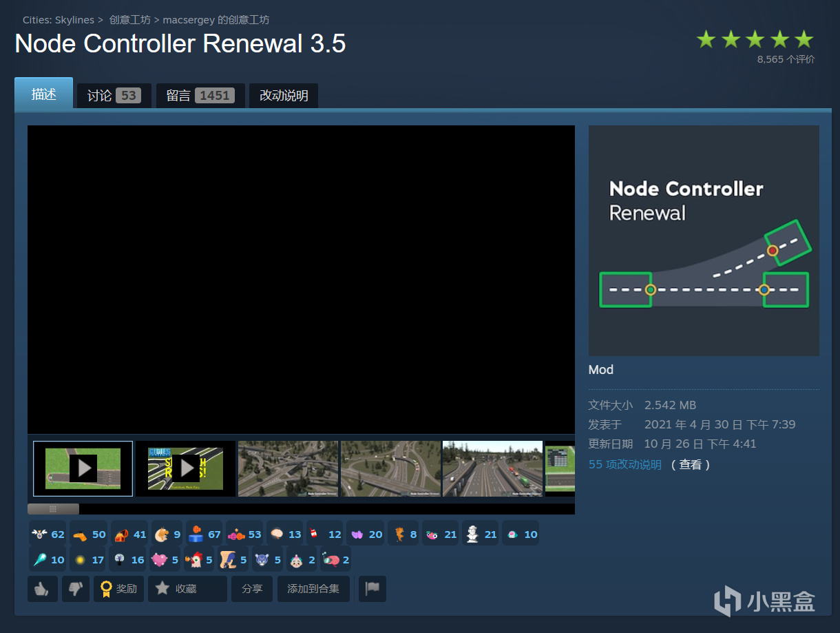840x633 pixels.
Task: Select the fourth preview screenshot thumbnail
Action: point(390,468)
